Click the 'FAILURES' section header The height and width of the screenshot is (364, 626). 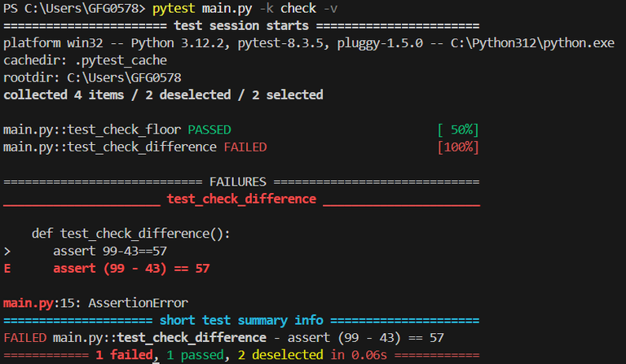coord(238,182)
